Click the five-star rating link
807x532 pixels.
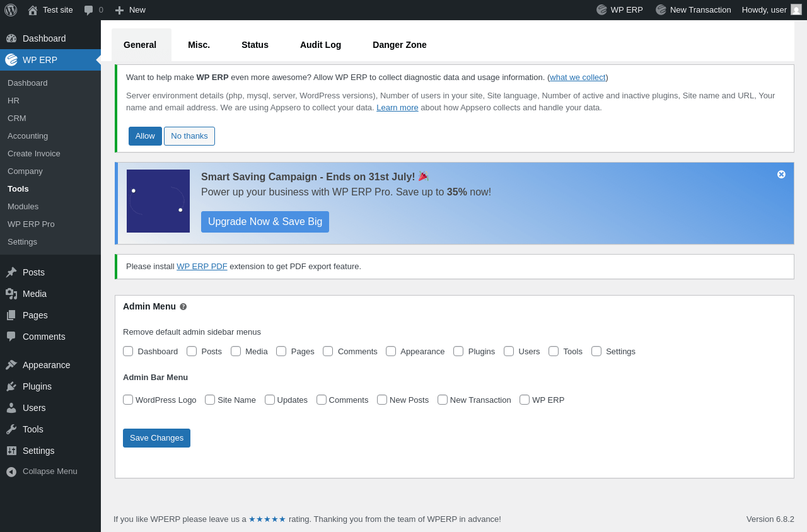[x=267, y=519]
